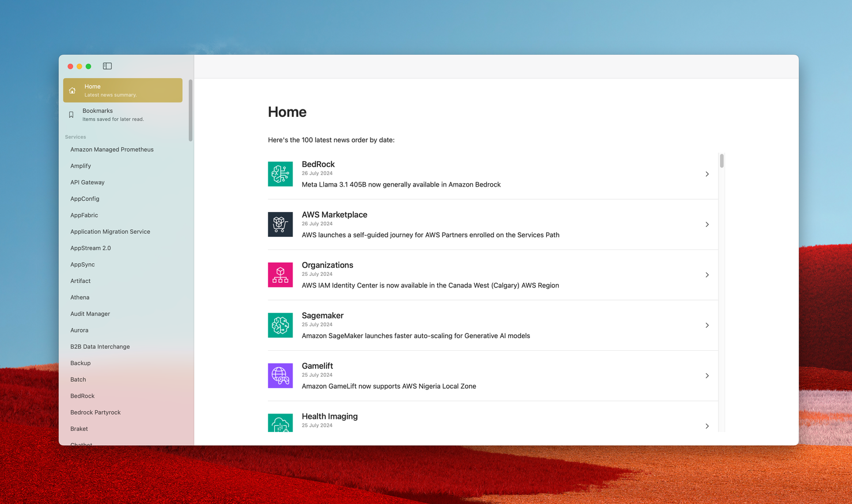Select Audit Manager service
852x504 pixels.
(90, 314)
